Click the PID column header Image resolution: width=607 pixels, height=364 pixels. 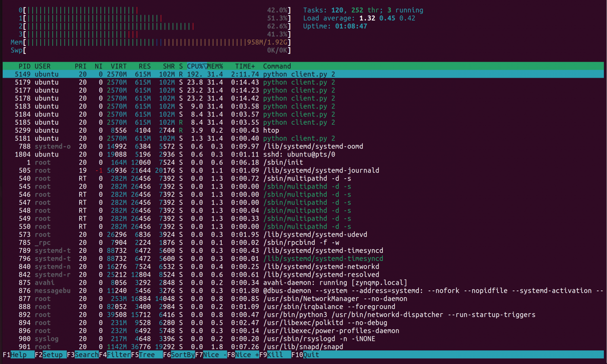24,66
